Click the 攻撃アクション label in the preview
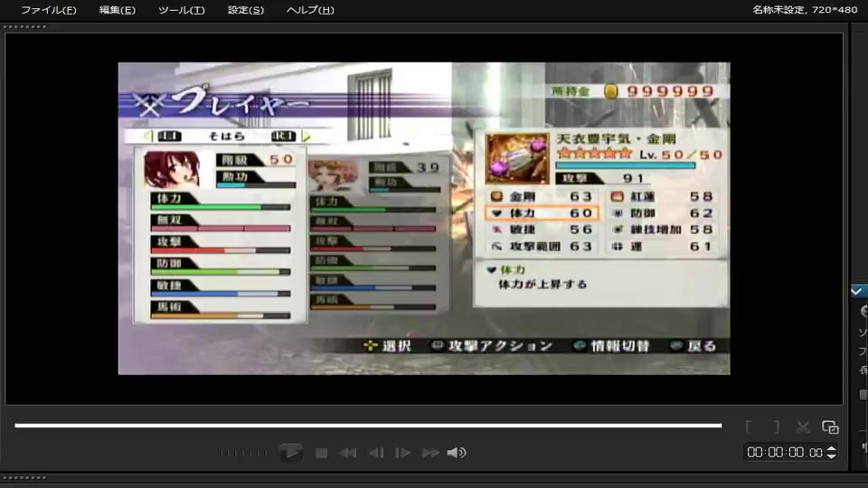This screenshot has width=868, height=488. pyautogui.click(x=500, y=346)
